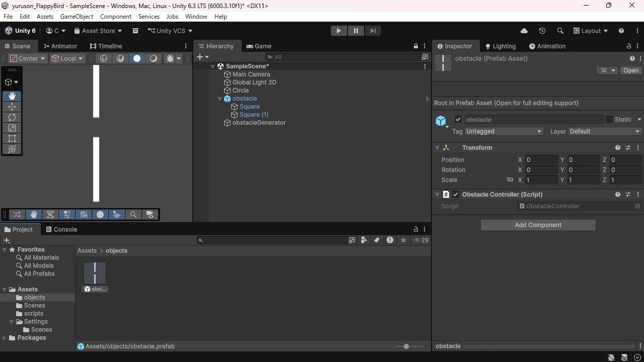Open the Layout dropdown
Viewport: 644px width, 362px height.
pos(591,31)
